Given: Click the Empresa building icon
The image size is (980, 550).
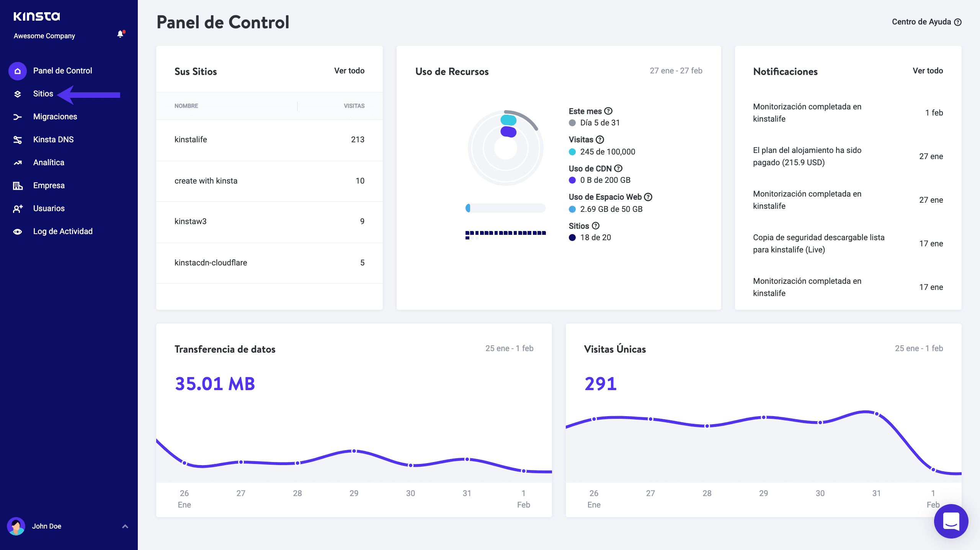Looking at the screenshot, I should click(18, 186).
